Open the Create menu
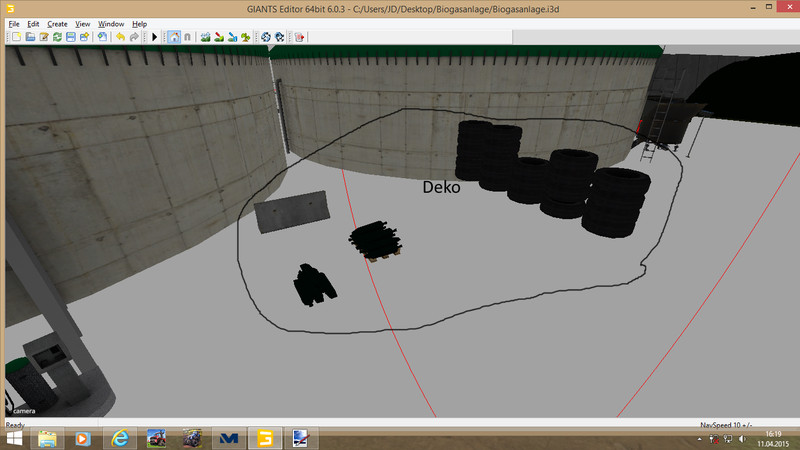 point(57,23)
